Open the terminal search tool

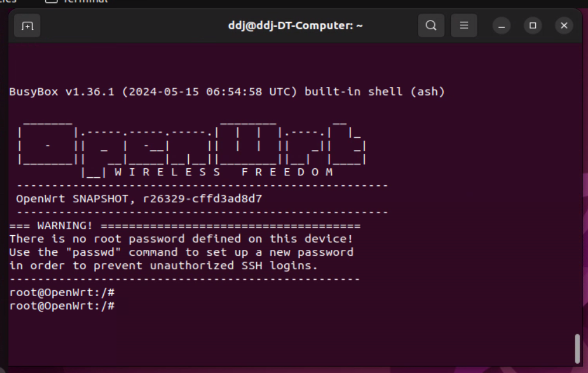point(431,26)
